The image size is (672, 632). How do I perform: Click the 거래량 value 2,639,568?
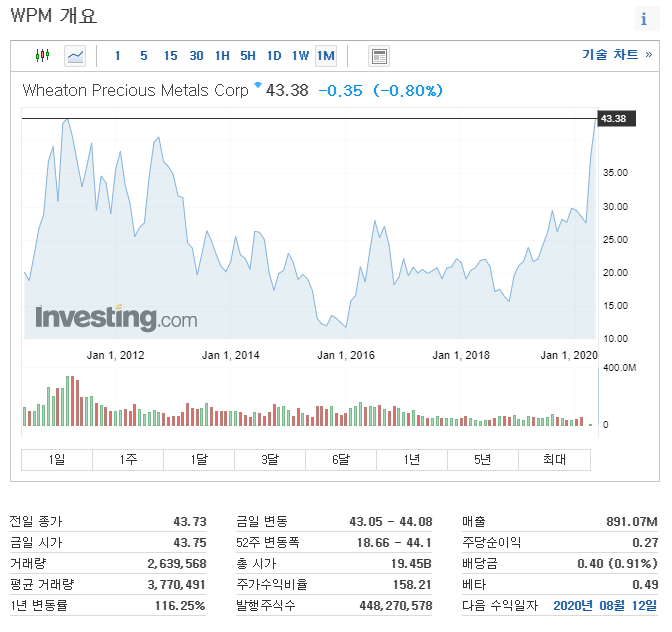coord(177,563)
